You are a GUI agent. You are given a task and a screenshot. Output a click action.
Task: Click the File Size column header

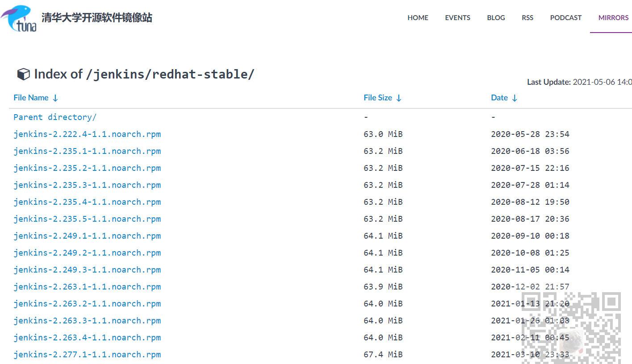378,98
